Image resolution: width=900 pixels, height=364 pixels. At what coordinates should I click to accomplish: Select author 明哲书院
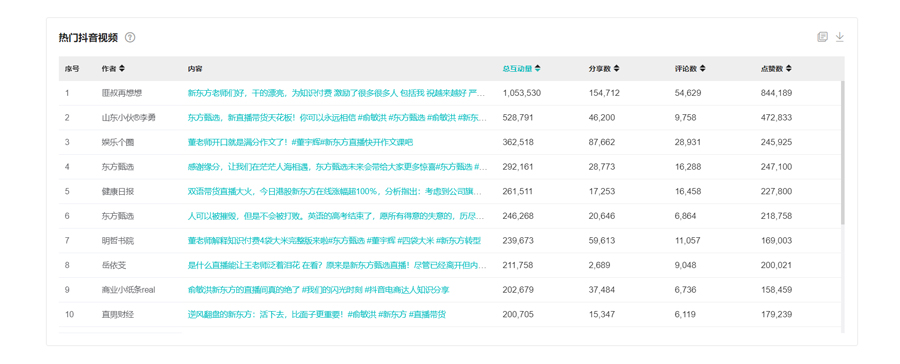tap(118, 241)
